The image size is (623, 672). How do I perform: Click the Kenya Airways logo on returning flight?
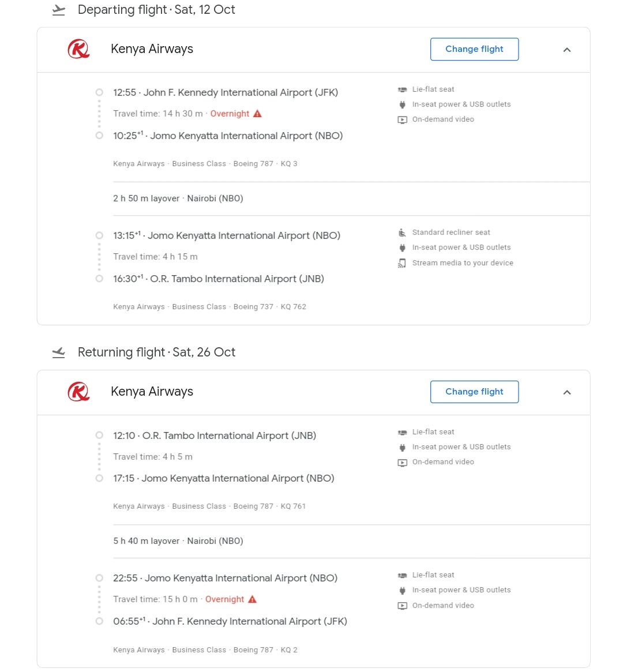click(78, 392)
